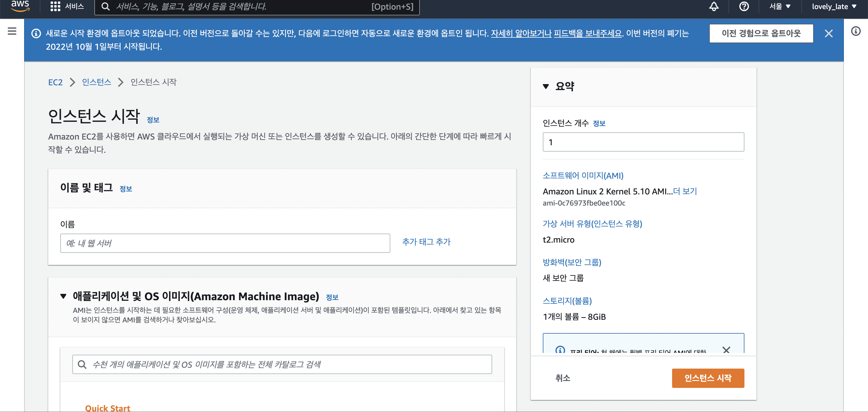Click t2.micro instance type text
This screenshot has height=412, width=868.
[x=558, y=240]
